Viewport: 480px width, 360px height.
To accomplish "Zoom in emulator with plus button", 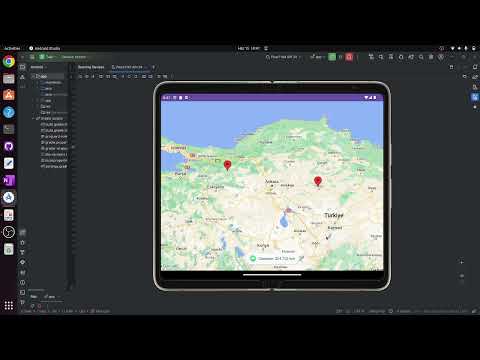I will click(x=462, y=262).
